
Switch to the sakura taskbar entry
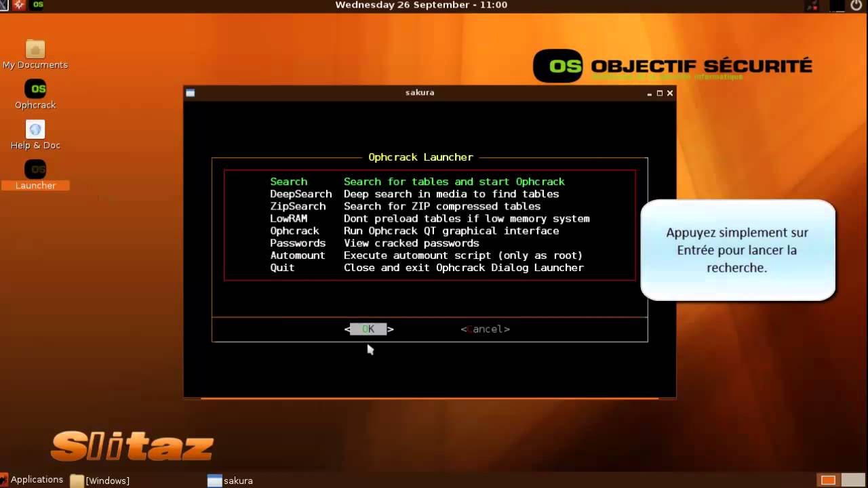click(231, 481)
